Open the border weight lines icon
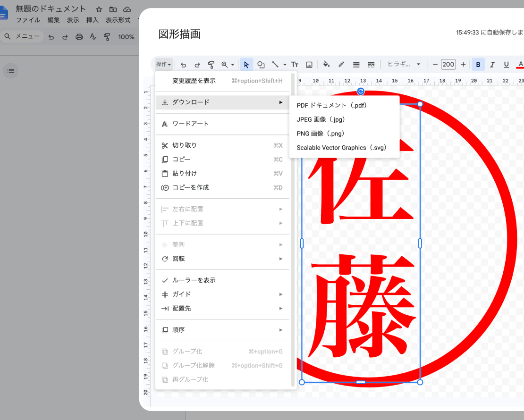This screenshot has height=420, width=524. [x=356, y=65]
